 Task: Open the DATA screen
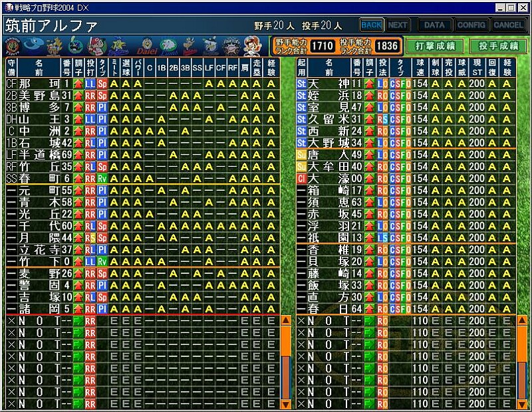click(434, 25)
